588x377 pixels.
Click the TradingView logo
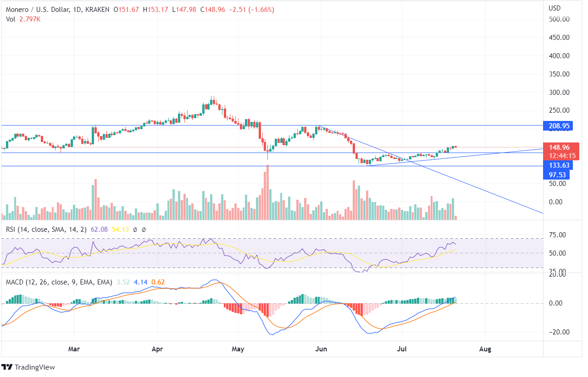point(28,367)
